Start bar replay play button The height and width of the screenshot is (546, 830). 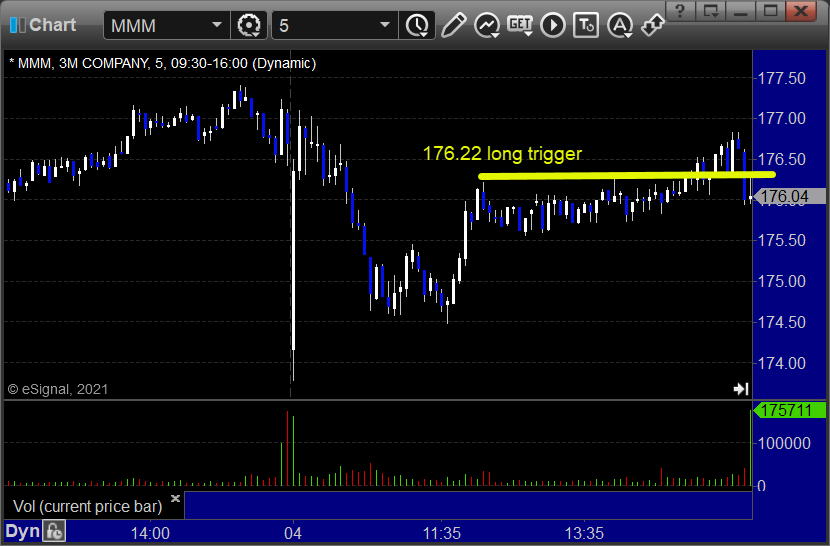553,25
